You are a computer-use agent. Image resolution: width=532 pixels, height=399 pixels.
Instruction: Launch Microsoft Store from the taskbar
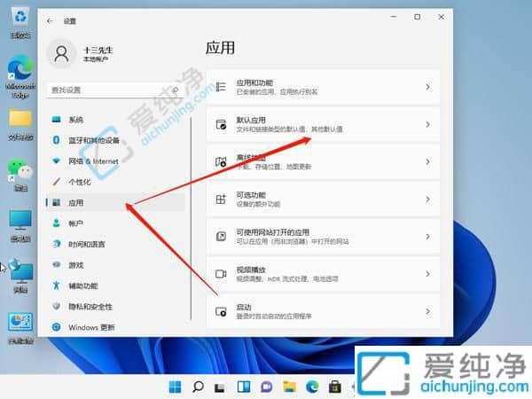click(334, 387)
